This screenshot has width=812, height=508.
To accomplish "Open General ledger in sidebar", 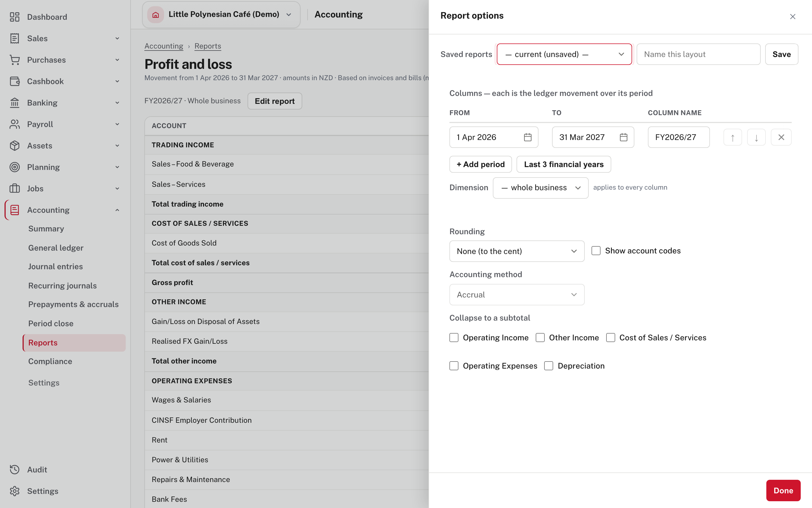I will point(56,248).
